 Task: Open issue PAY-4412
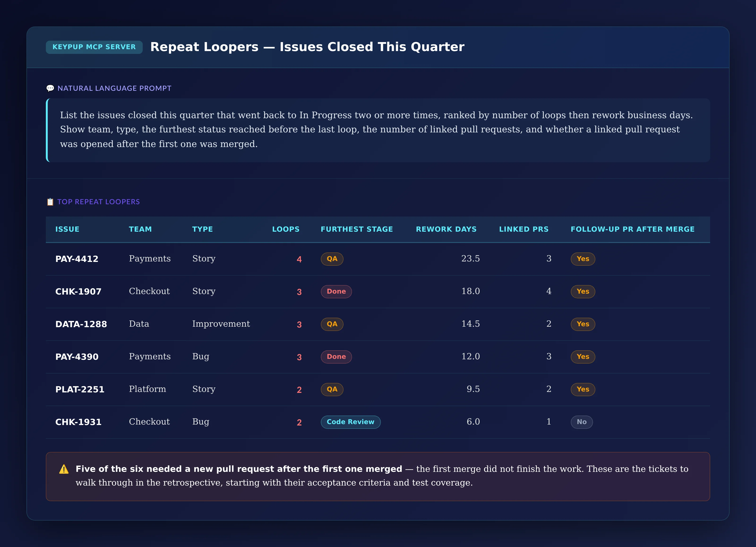[77, 259]
